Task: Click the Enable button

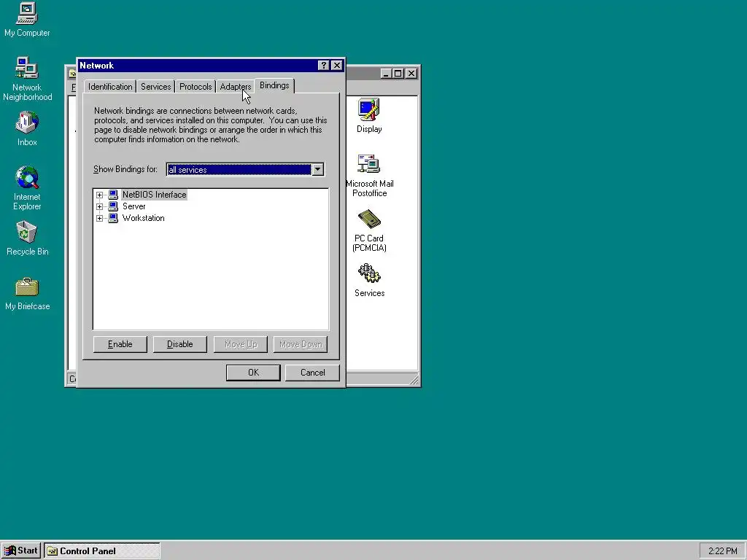Action: point(120,344)
